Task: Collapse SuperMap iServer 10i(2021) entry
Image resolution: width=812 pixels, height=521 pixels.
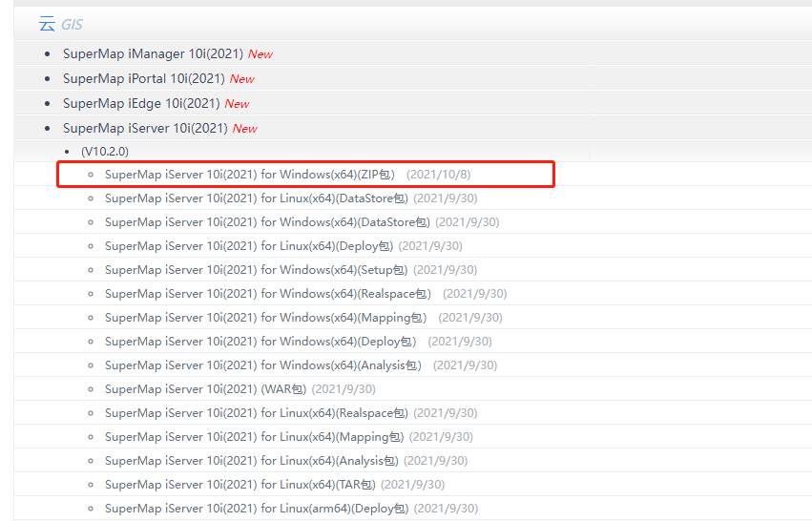Action: (145, 129)
